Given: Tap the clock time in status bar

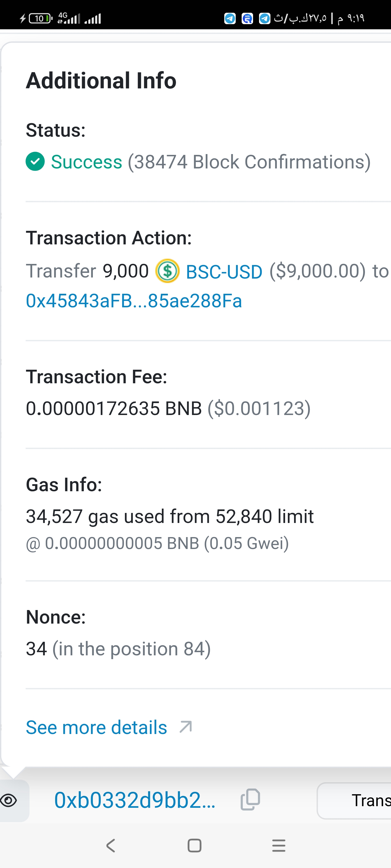Looking at the screenshot, I should [x=356, y=18].
